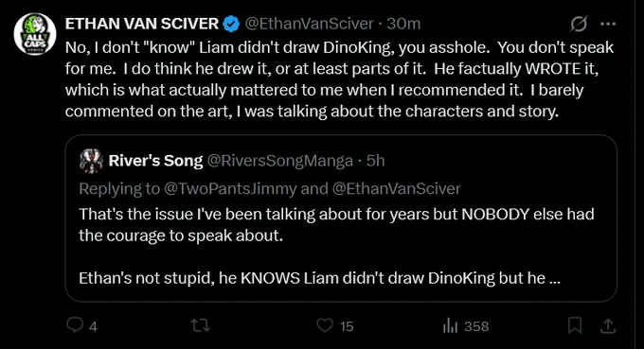
Task: Open the reply comments icon
Action: pyautogui.click(x=75, y=325)
